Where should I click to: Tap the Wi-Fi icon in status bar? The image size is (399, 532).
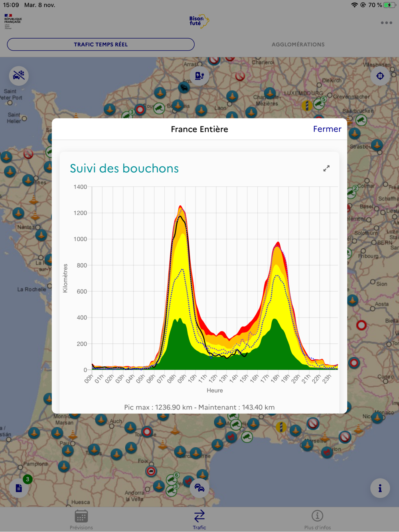354,5
